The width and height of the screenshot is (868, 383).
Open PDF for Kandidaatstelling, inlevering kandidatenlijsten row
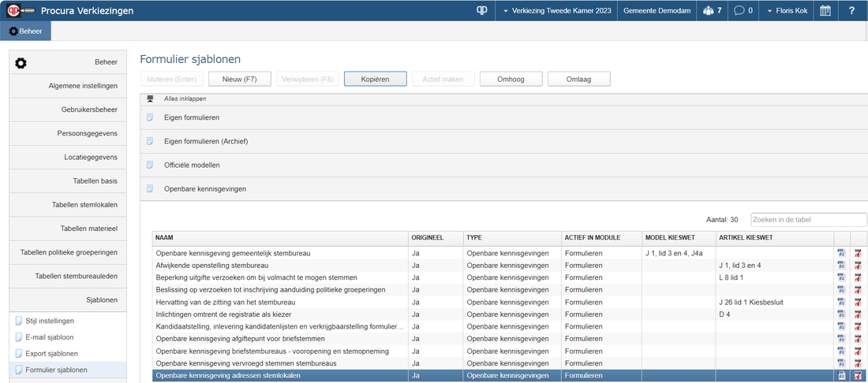(858, 326)
